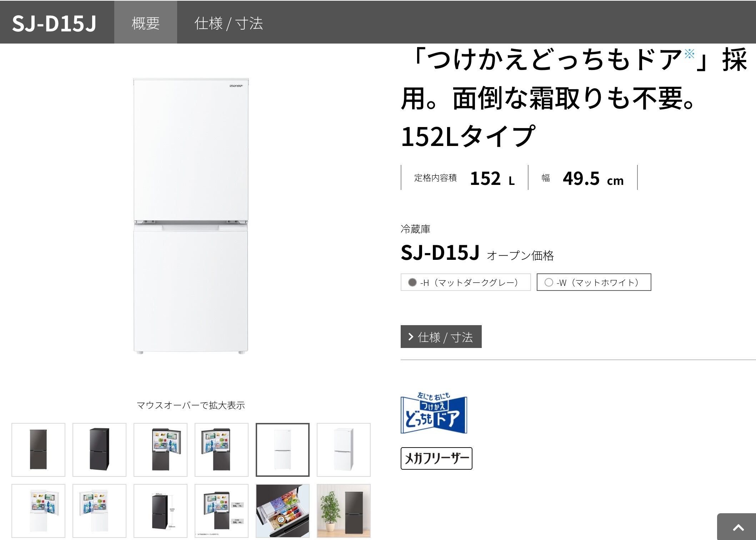This screenshot has width=756, height=540.
Task: Click the 仕様 / 寸法 button with chevron
Action: tap(441, 337)
